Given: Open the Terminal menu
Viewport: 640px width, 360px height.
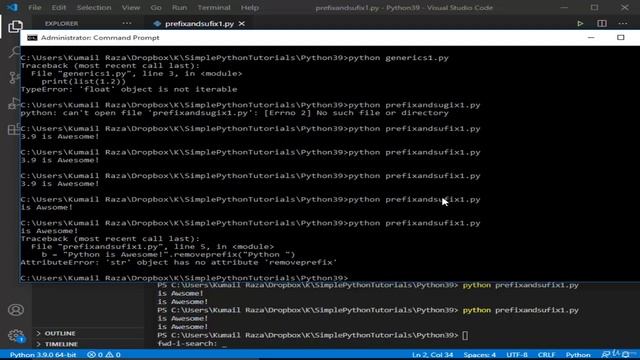Looking at the screenshot, I should click(214, 7).
